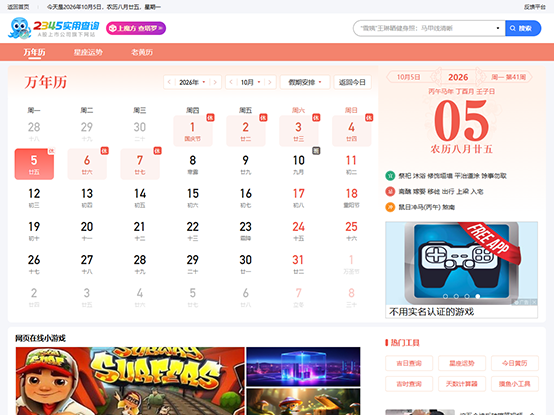
Task: Open the game controller ad image
Action: 461,263
